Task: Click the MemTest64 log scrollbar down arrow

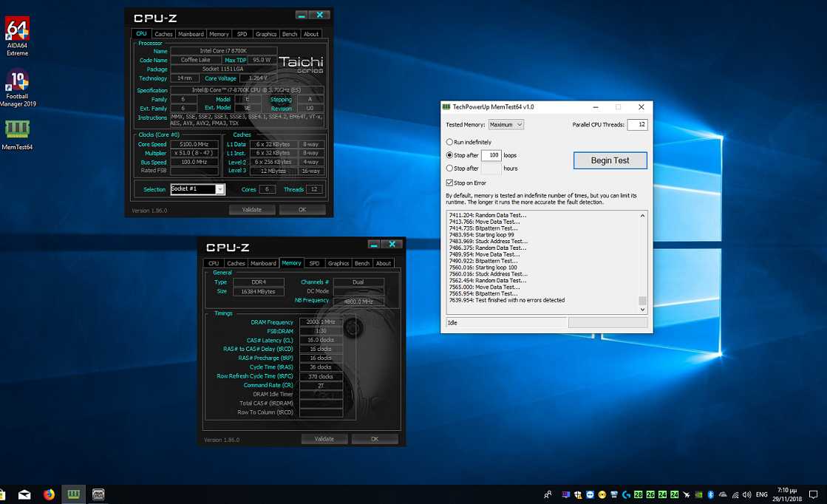Action: click(x=642, y=310)
